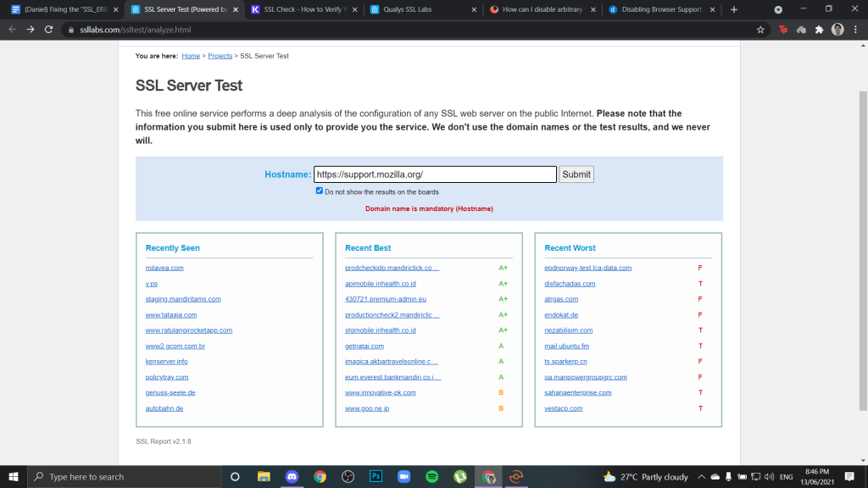Screen dimensions: 868x488
Task: Reload the current page
Action: [48, 30]
